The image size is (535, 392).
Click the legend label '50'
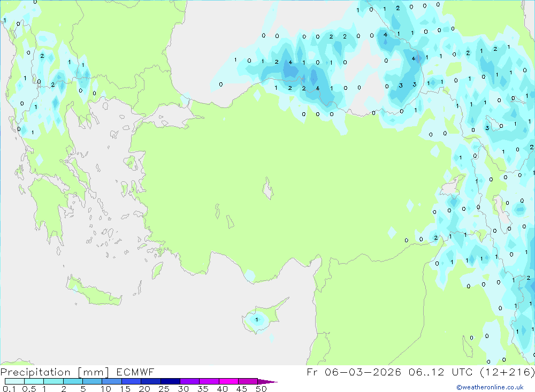point(261,389)
